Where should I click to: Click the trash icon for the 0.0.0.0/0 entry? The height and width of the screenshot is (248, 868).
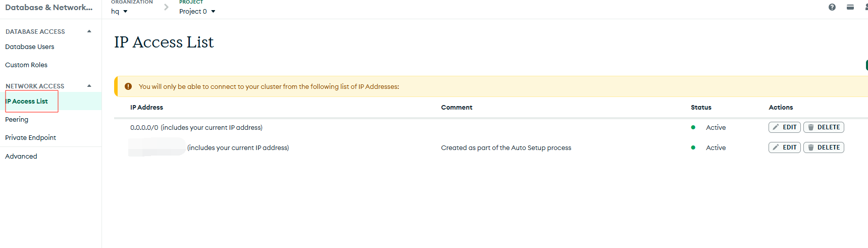tap(811, 127)
